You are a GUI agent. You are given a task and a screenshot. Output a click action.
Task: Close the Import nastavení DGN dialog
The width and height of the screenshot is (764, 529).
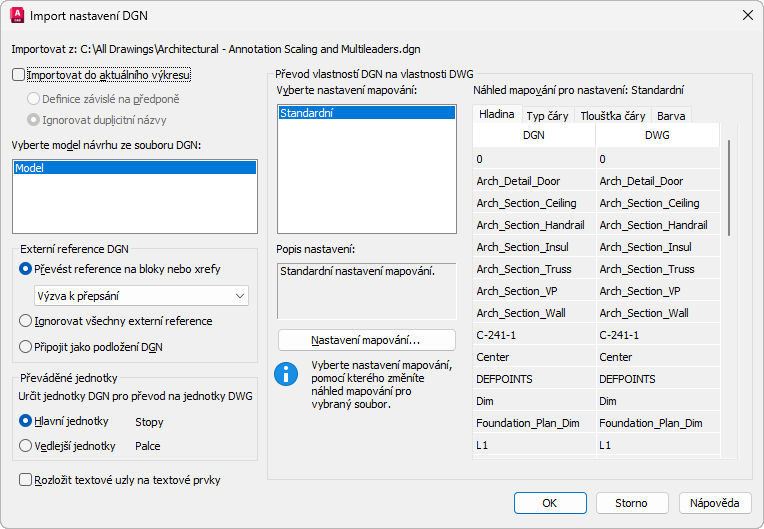(x=746, y=16)
